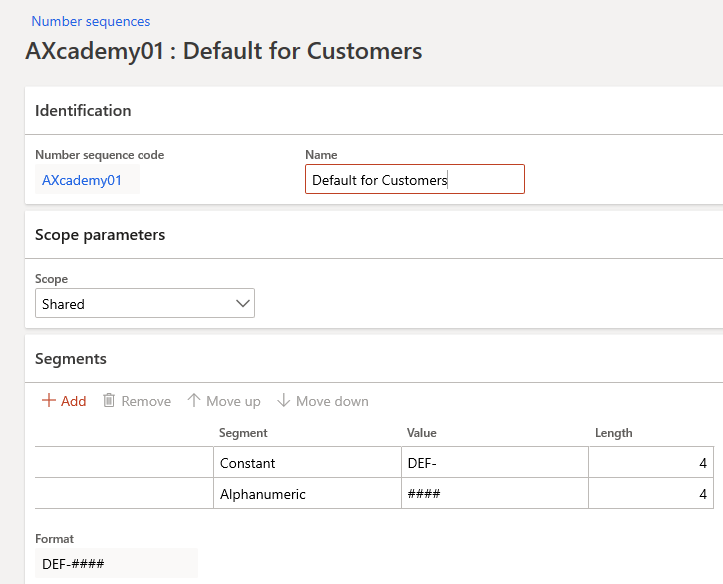Click the page title AXcademy01 : Default for Customers
The width and height of the screenshot is (723, 584).
pyautogui.click(x=224, y=51)
